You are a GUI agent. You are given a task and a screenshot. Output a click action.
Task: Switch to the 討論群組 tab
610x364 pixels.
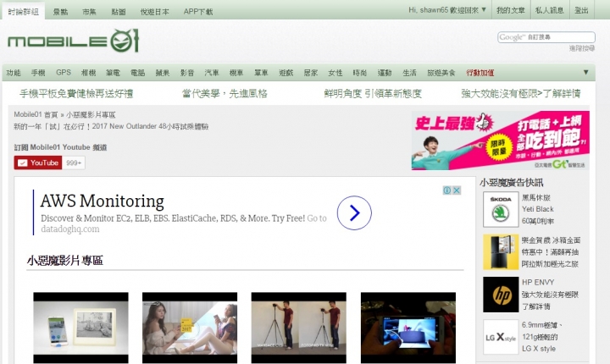click(24, 11)
